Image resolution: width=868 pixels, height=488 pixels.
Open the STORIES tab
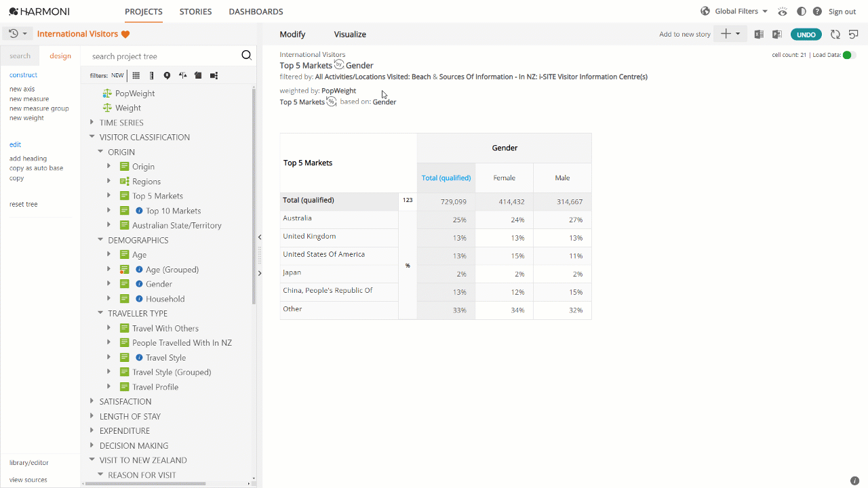click(x=195, y=12)
